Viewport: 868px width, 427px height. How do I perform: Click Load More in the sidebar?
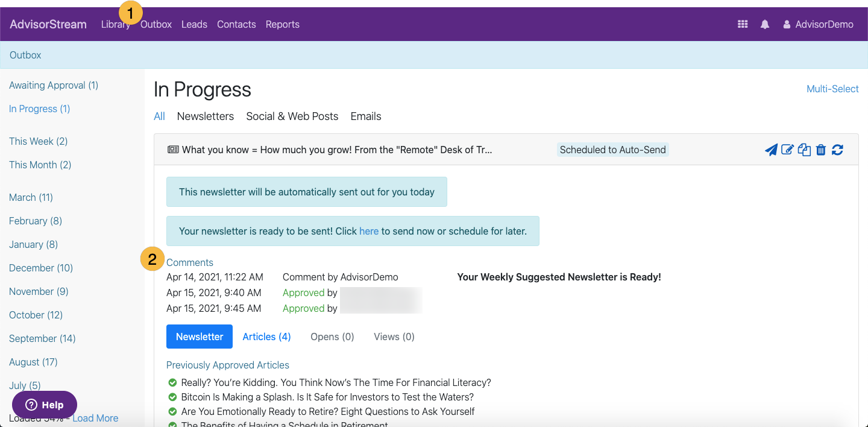pos(95,418)
